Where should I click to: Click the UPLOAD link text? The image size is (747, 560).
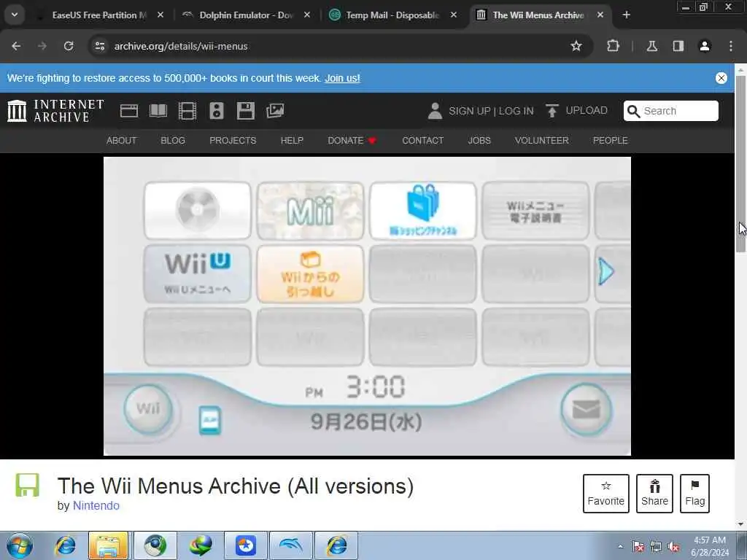587,111
